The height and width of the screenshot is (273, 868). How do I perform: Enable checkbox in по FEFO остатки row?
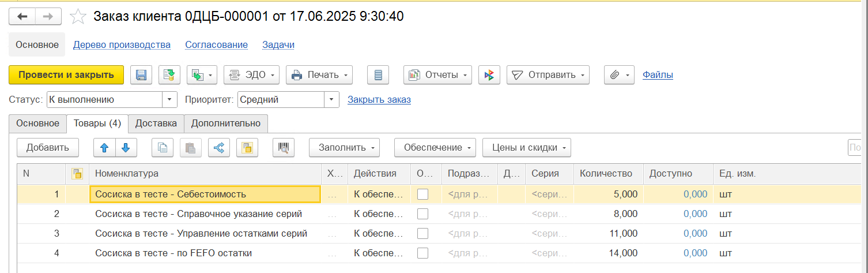pos(422,253)
